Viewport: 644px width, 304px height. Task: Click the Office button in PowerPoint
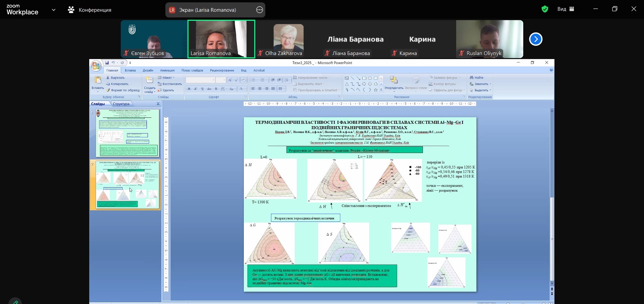[x=96, y=66]
